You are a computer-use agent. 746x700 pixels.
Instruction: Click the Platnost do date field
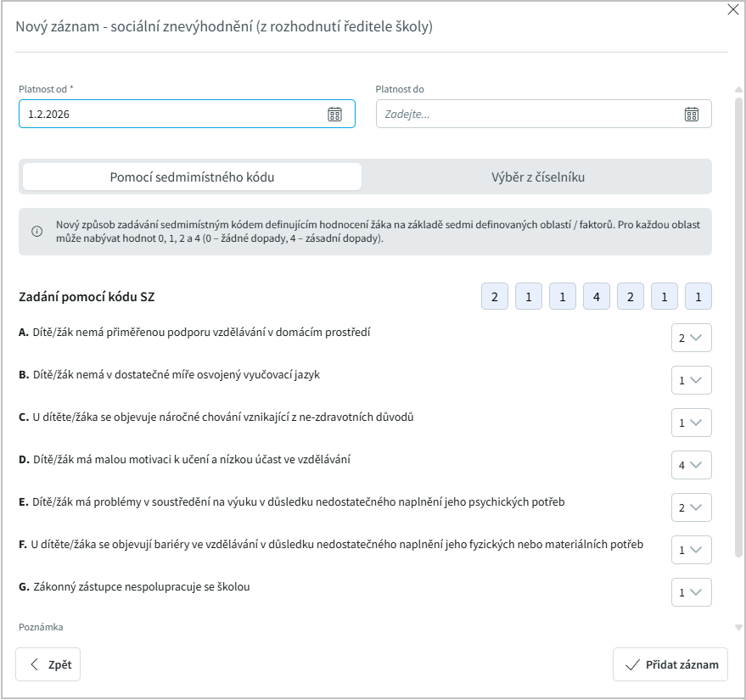point(526,115)
